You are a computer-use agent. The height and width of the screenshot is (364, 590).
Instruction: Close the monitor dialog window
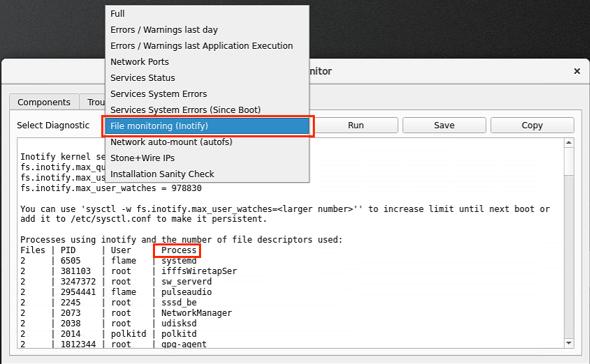click(x=577, y=71)
